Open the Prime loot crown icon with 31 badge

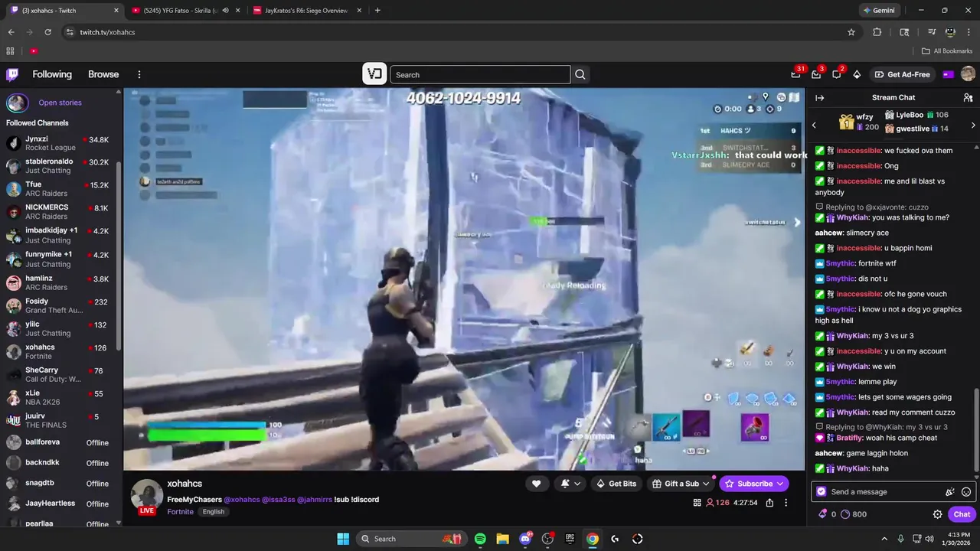(x=796, y=74)
